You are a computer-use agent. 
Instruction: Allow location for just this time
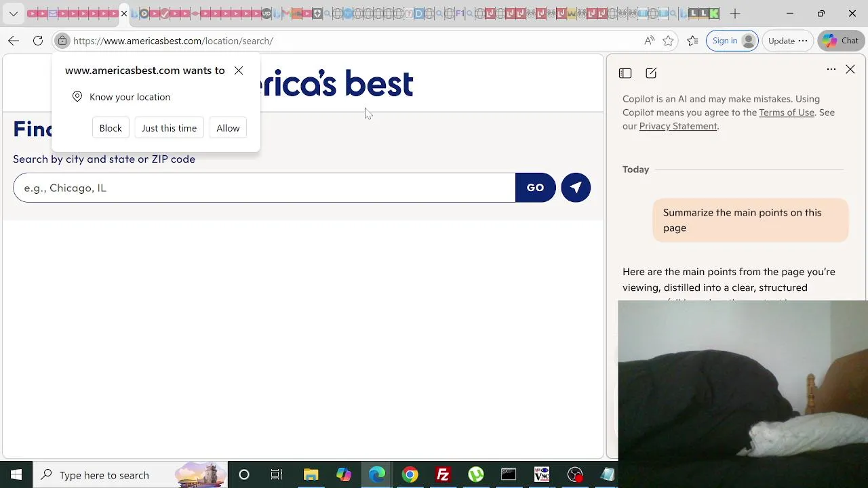pos(169,128)
